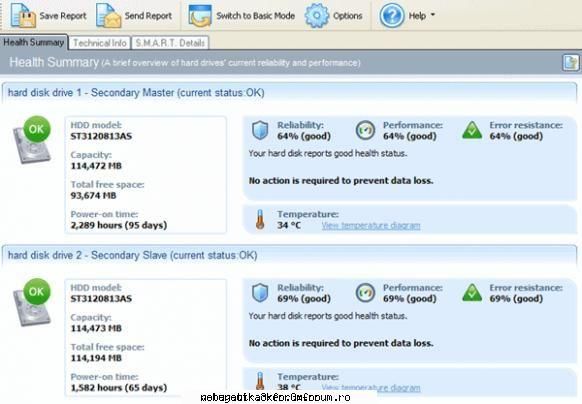
Task: Click drive 1 HDD model ST3120813AS text
Action: click(x=101, y=136)
